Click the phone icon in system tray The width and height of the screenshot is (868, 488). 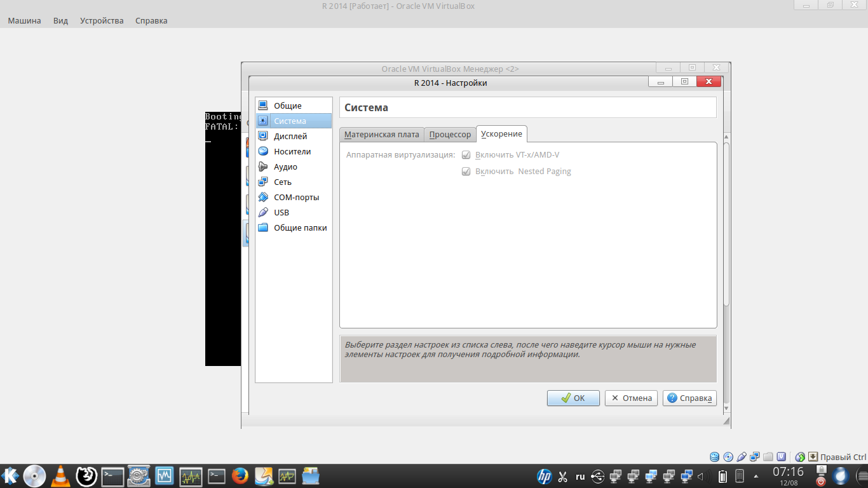[x=740, y=476]
